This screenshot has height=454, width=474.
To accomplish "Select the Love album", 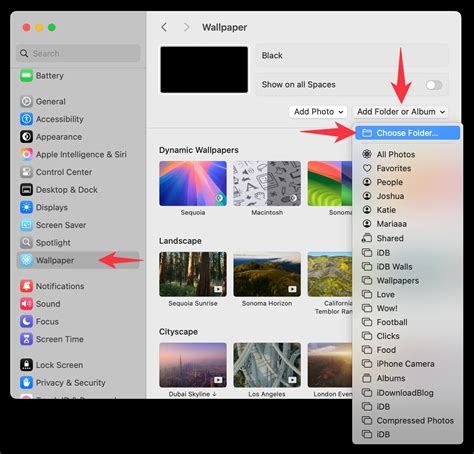I will 408,295.
